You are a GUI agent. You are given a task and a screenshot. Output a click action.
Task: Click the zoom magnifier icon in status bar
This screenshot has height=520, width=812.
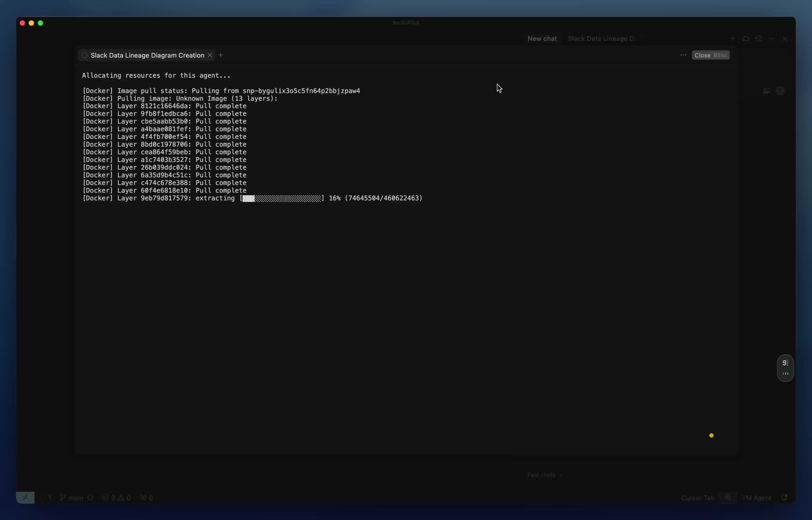pyautogui.click(x=728, y=497)
